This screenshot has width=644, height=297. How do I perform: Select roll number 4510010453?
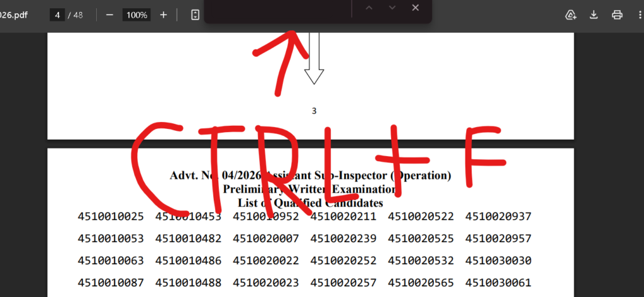pyautogui.click(x=188, y=216)
